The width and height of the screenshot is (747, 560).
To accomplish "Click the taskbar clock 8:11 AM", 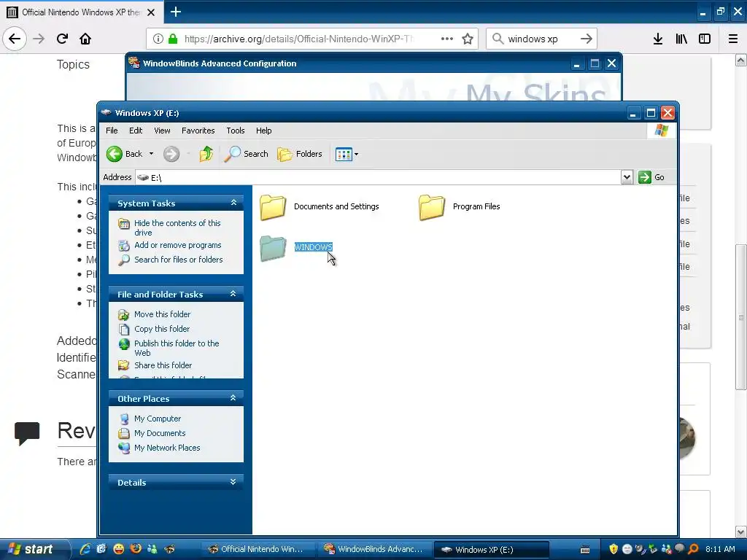I will coord(720,549).
